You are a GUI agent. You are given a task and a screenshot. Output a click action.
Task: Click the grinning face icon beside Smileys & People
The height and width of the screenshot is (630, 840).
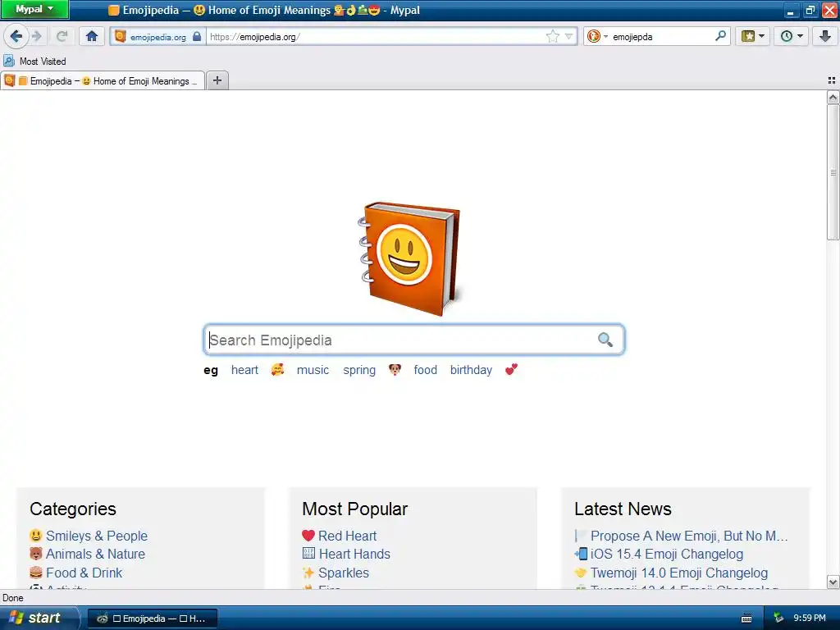(36, 535)
